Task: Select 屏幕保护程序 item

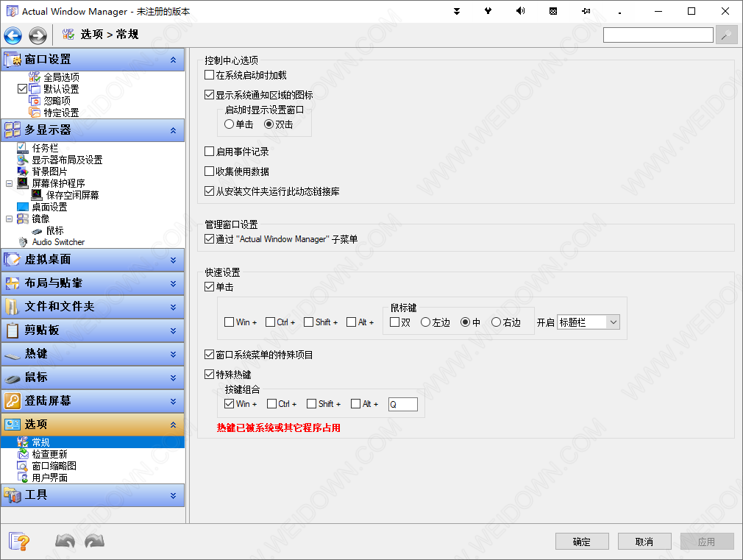Action: (x=58, y=183)
